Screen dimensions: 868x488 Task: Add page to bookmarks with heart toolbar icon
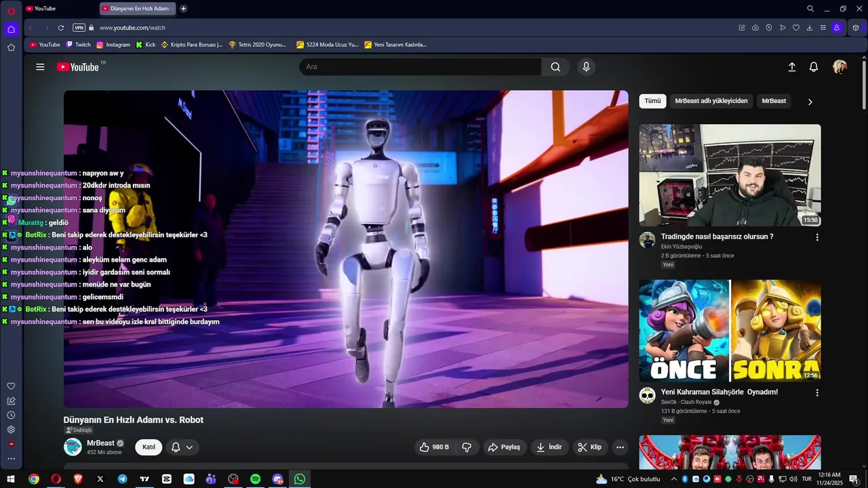[796, 28]
